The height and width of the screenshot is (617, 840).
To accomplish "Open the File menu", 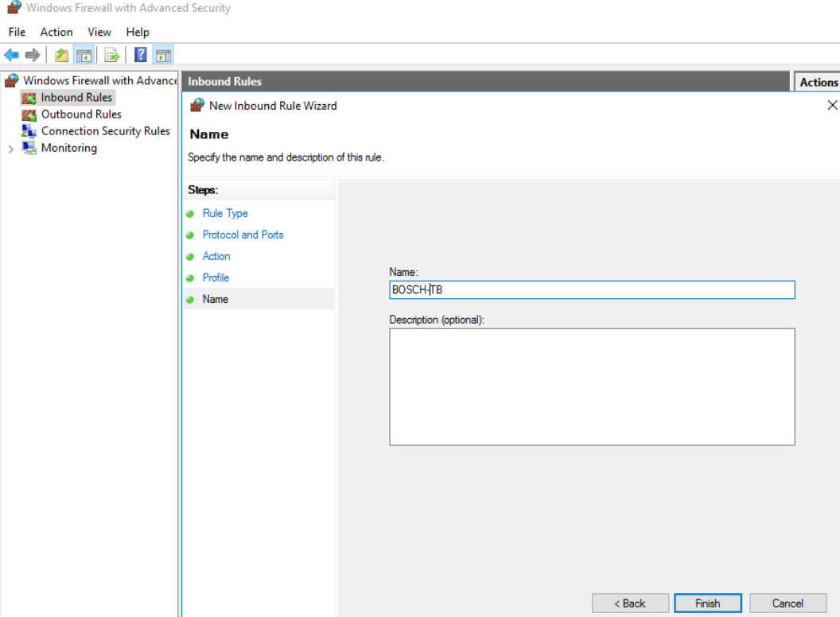I will 17,32.
